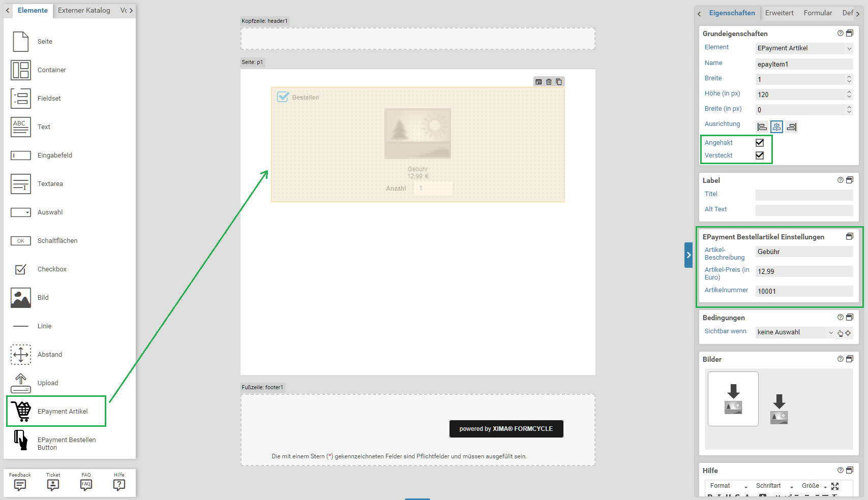Click the first image upload thumbnail in Bilder

733,399
